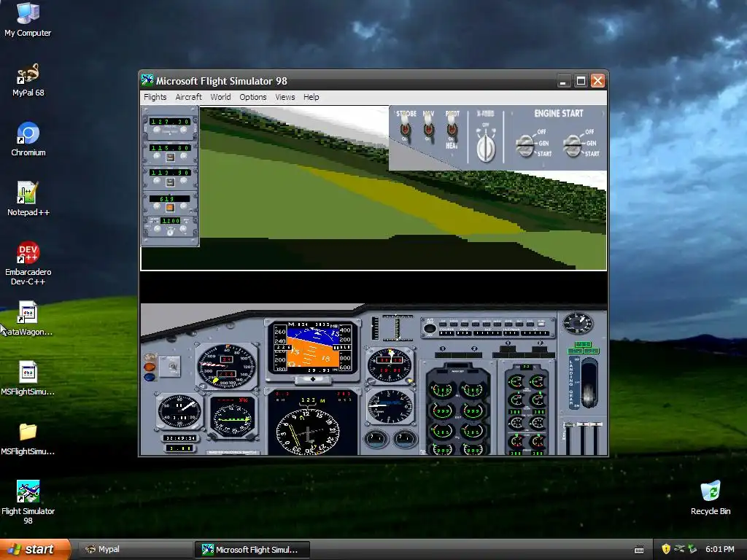The height and width of the screenshot is (560, 747).
Task: Open the Flights menu
Action: point(155,97)
